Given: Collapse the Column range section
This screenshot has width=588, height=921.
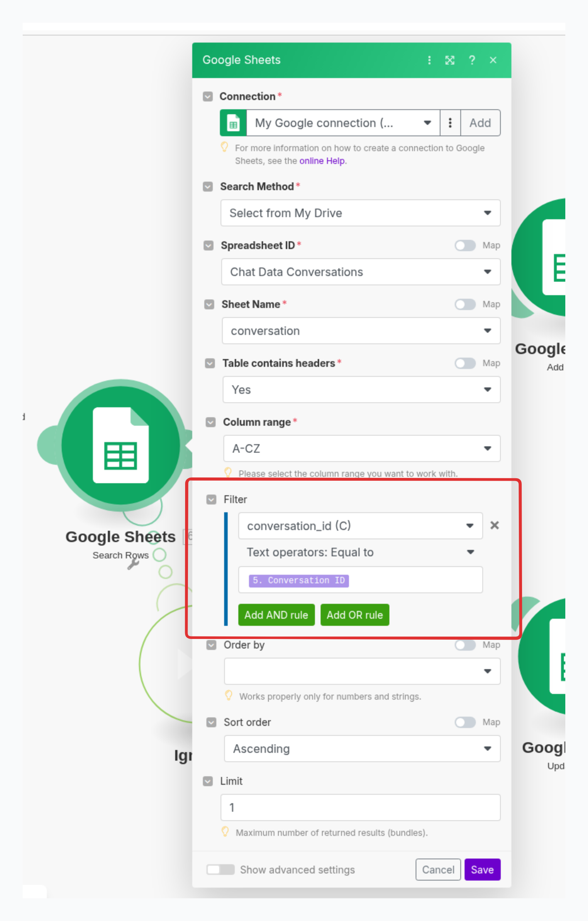Looking at the screenshot, I should [x=211, y=422].
